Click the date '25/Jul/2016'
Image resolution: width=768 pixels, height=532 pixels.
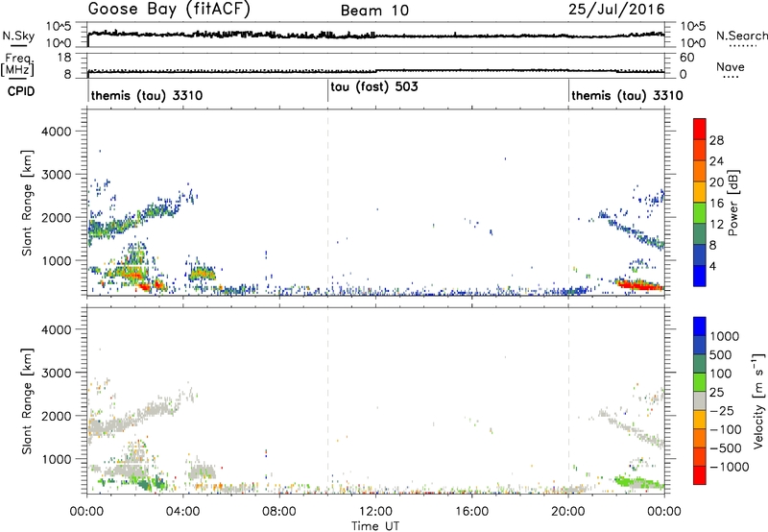point(616,10)
